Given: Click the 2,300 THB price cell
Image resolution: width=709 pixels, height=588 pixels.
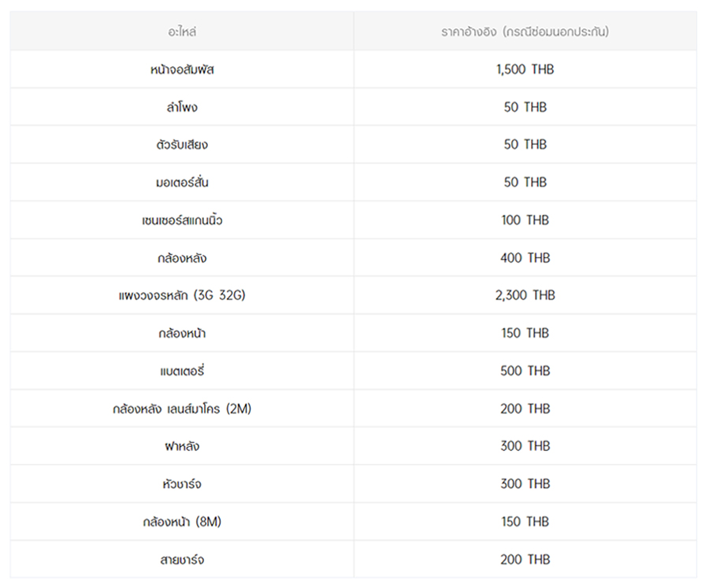Looking at the screenshot, I should click(x=525, y=295).
